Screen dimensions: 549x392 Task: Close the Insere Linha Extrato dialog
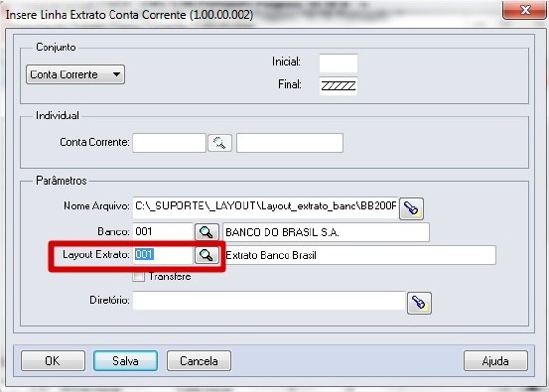tap(524, 10)
